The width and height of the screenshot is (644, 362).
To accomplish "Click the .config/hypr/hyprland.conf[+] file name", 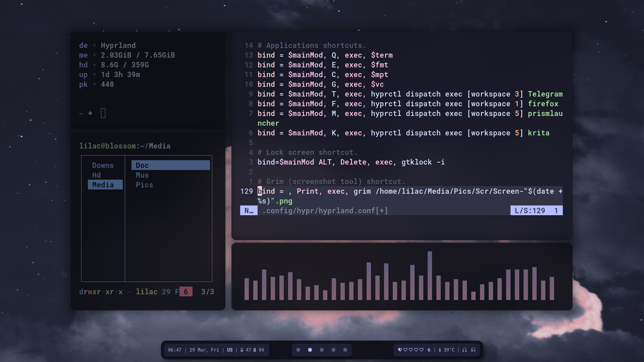I will pyautogui.click(x=325, y=211).
